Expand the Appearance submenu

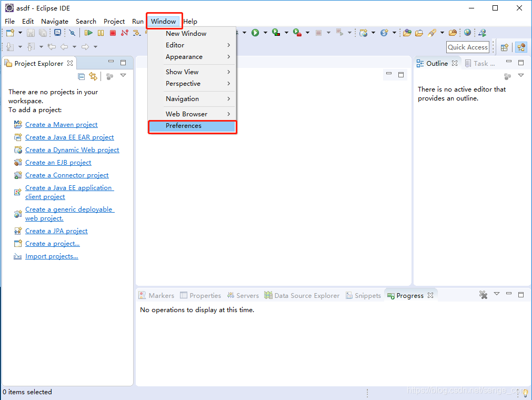[193, 57]
